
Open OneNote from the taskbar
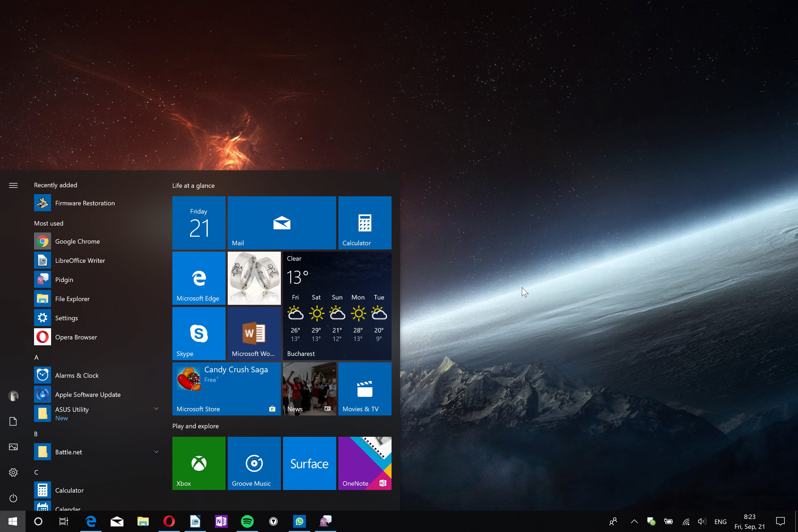coord(221,521)
